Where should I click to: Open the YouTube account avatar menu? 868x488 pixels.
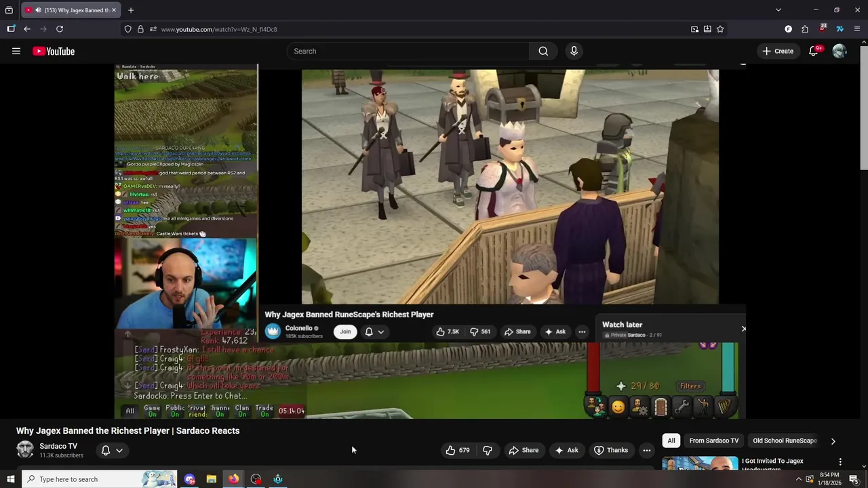point(840,51)
